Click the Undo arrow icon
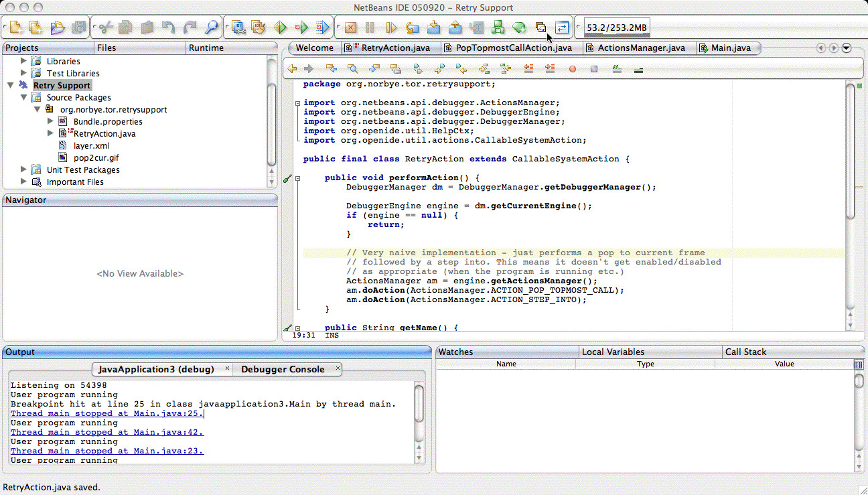The height and width of the screenshot is (495, 868). pos(168,27)
